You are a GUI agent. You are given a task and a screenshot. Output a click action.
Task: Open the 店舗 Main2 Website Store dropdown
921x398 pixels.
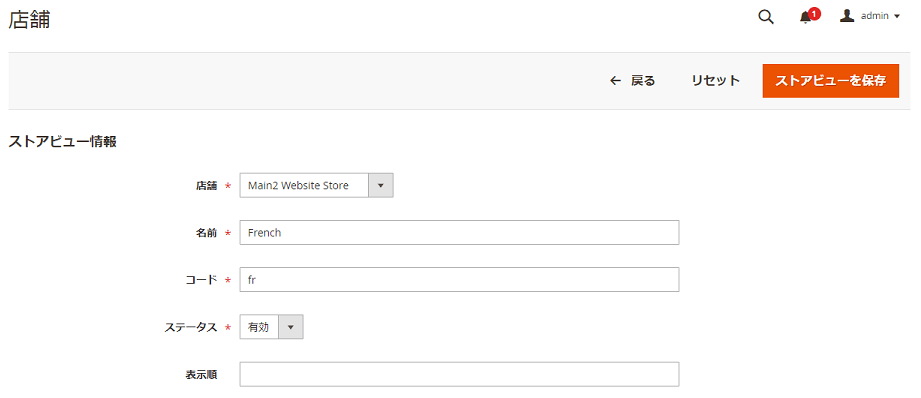317,185
